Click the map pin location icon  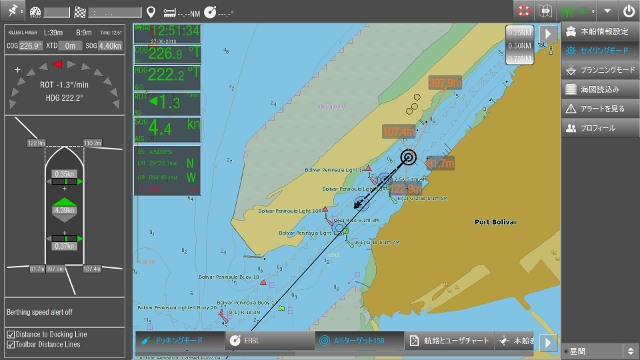tap(151, 12)
